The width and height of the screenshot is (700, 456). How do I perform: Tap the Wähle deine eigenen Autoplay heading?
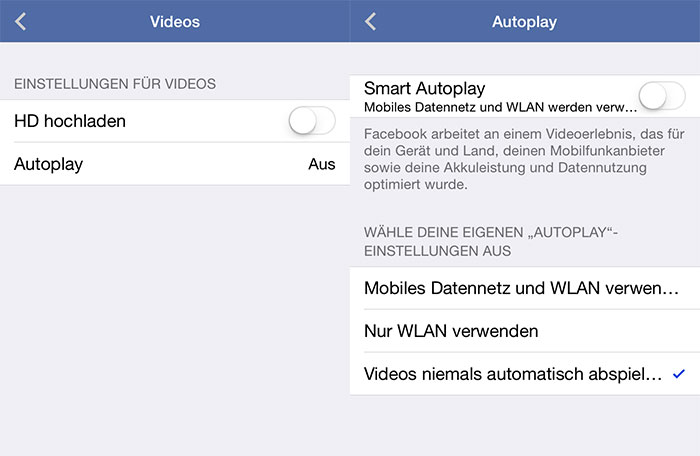point(491,241)
